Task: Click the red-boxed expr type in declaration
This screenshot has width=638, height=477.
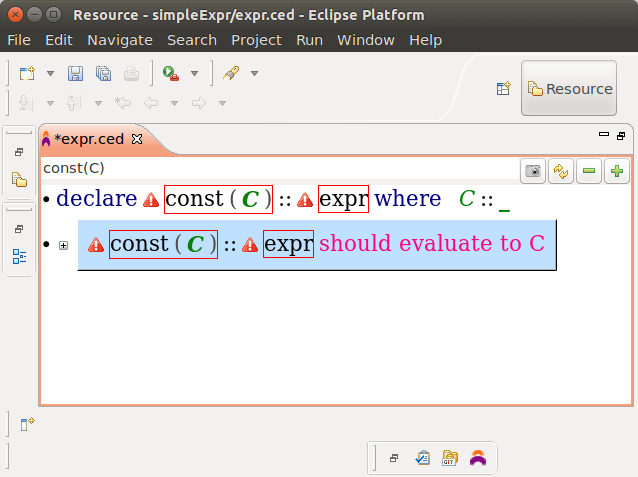Action: (x=343, y=198)
